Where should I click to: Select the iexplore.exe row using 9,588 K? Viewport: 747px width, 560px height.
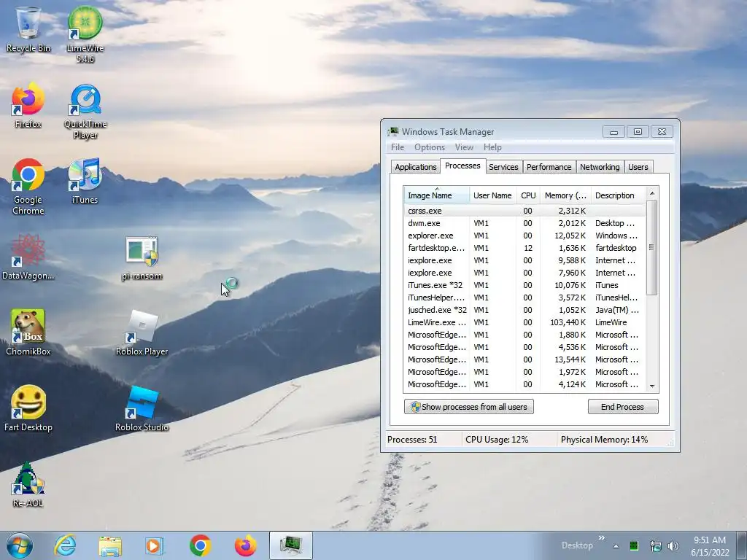[x=525, y=260]
